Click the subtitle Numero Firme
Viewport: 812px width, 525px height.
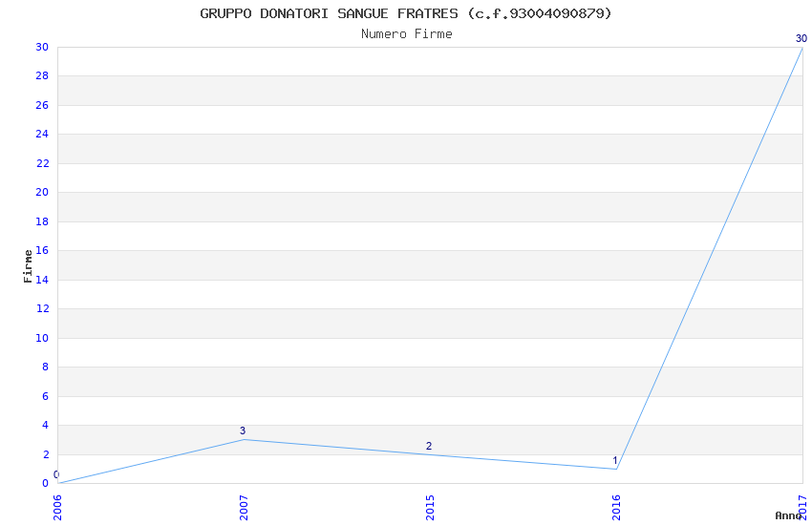pos(407,34)
